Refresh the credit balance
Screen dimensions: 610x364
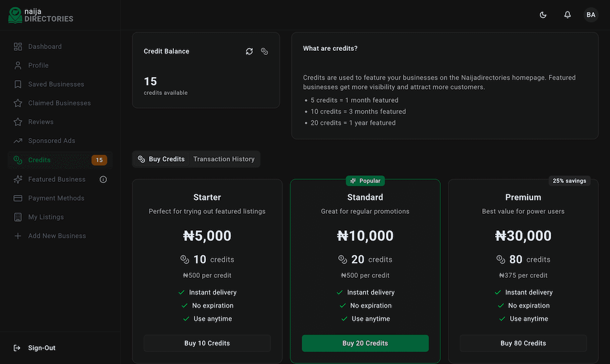coord(249,51)
